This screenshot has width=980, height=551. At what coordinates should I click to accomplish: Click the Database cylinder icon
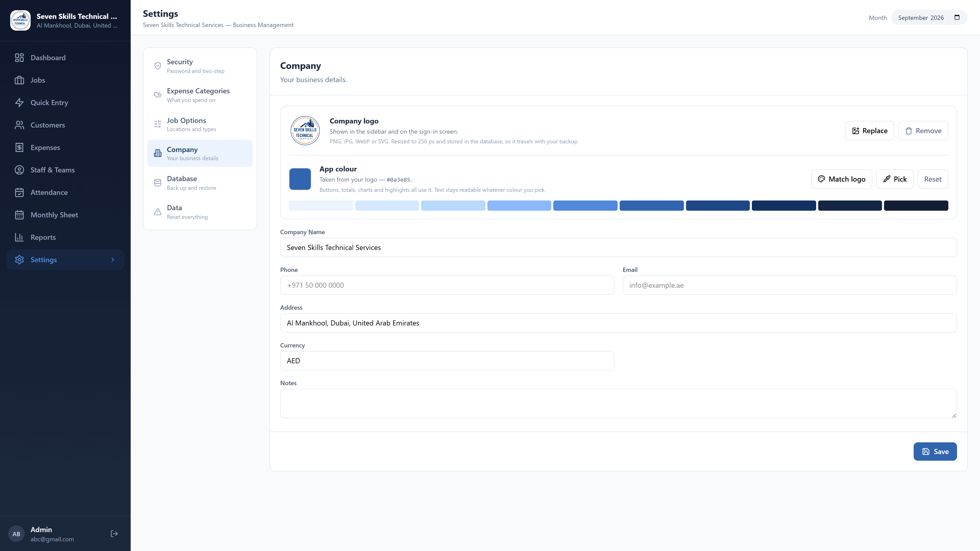tap(157, 183)
